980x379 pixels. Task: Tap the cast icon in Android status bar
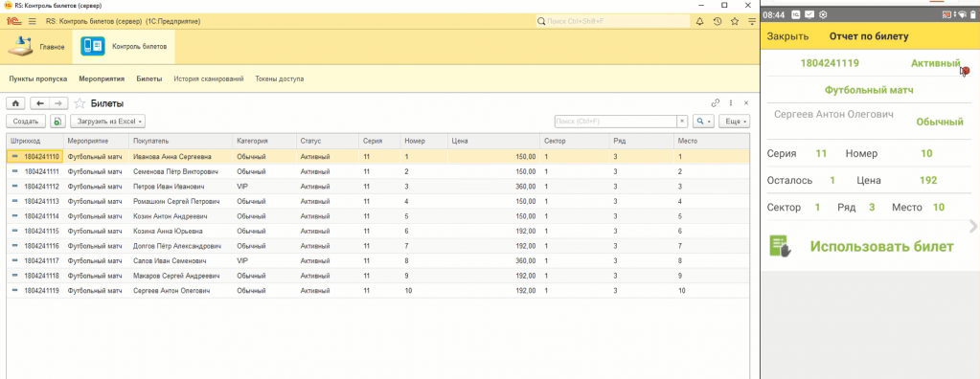(x=946, y=14)
